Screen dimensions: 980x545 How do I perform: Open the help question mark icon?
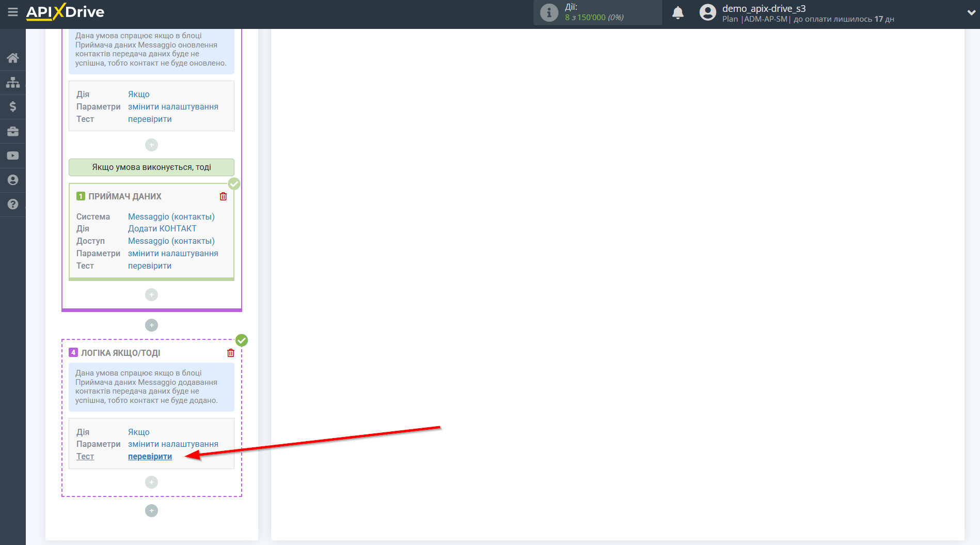click(13, 204)
